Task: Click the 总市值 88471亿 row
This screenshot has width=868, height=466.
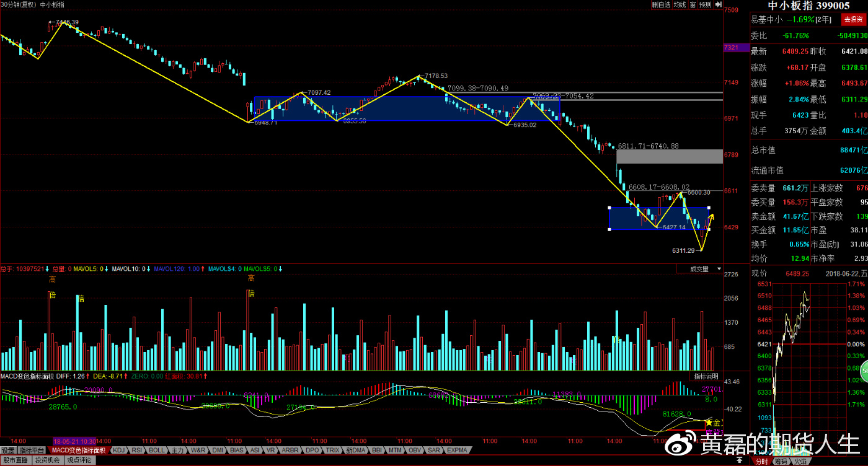Action: pos(809,149)
